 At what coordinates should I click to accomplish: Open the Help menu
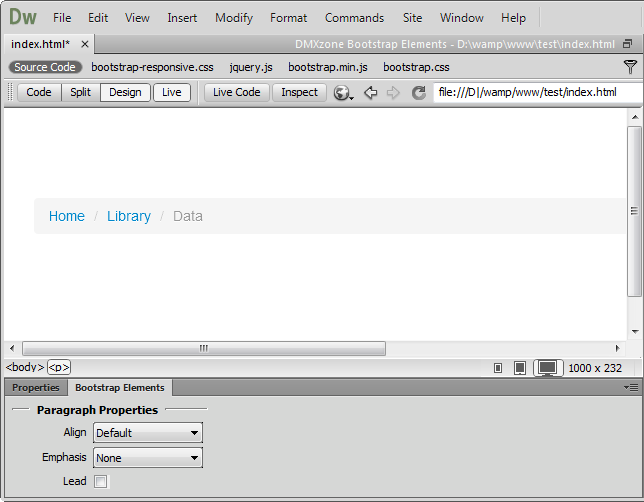tap(513, 18)
